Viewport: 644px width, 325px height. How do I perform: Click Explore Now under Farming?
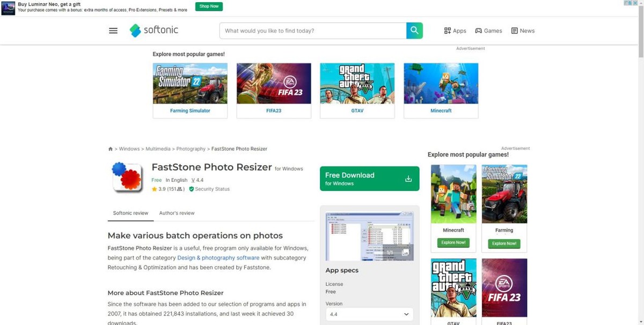click(504, 243)
